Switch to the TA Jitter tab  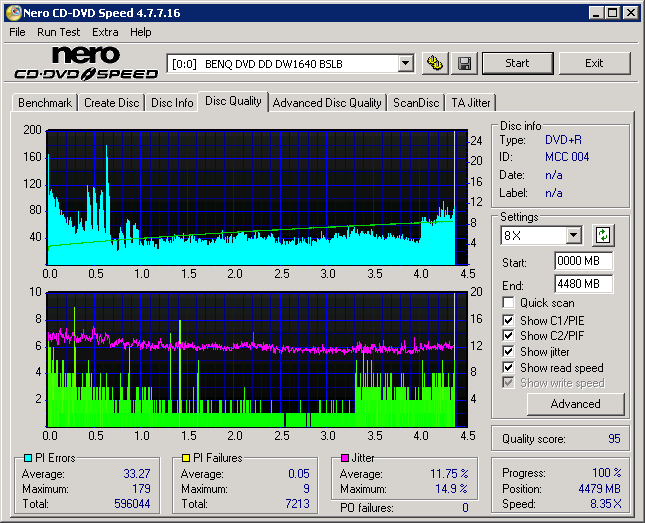click(471, 103)
